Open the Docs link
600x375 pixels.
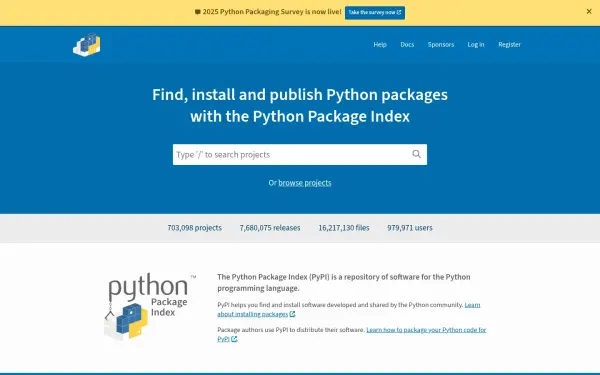pos(407,44)
